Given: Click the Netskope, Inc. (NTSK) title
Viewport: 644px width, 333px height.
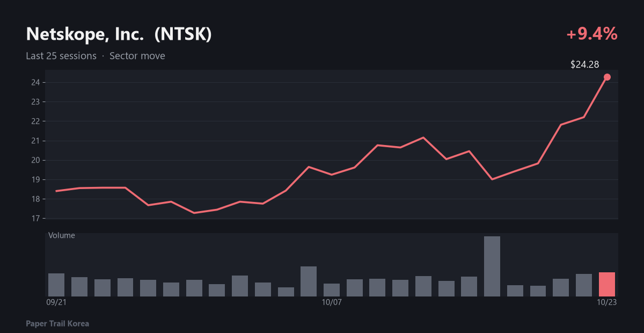Looking at the screenshot, I should point(119,34).
